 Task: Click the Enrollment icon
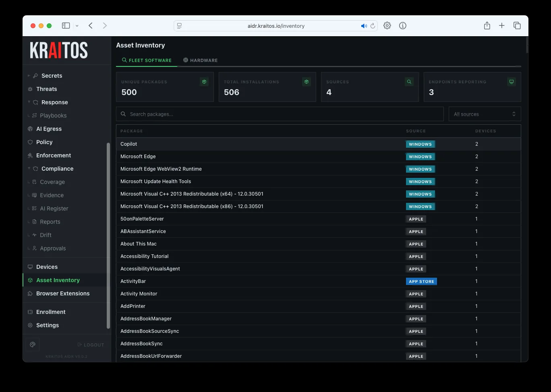coord(30,312)
